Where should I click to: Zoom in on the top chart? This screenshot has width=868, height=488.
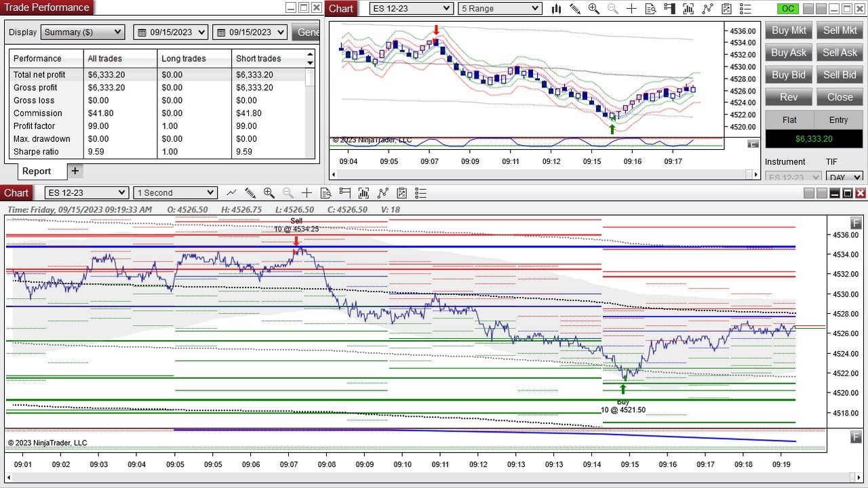(594, 9)
